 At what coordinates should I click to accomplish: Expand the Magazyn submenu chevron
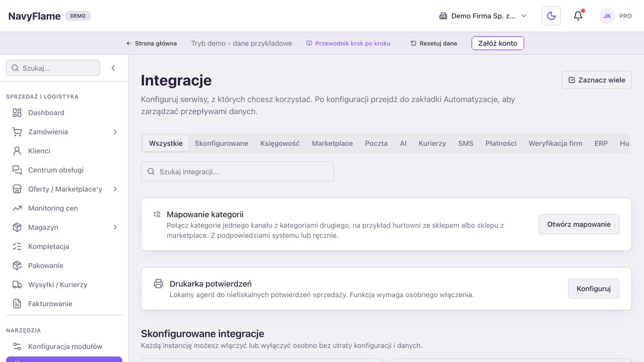[x=115, y=227]
